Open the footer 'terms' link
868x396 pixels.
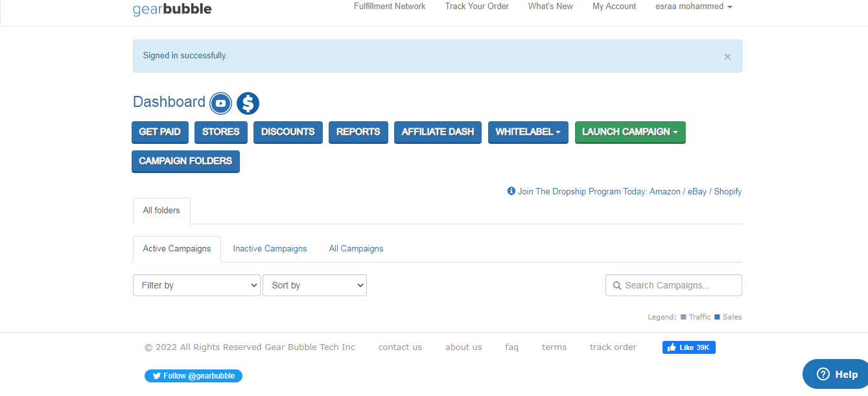tap(554, 347)
